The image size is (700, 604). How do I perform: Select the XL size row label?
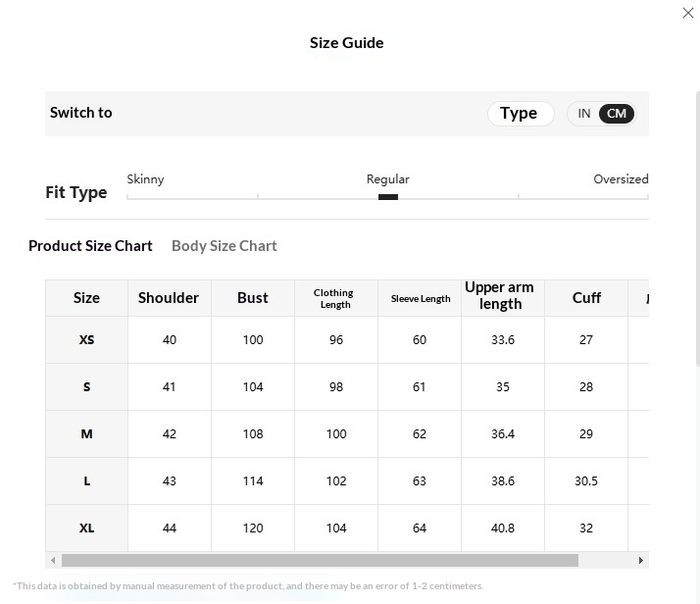(86, 528)
